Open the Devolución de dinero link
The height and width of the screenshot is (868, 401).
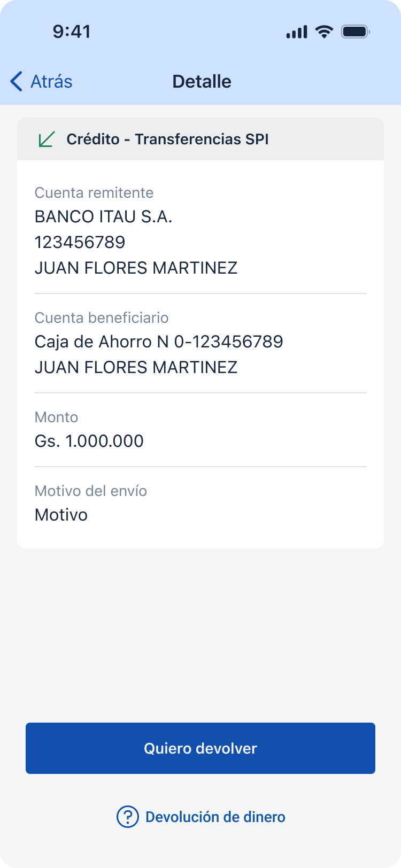click(x=215, y=817)
